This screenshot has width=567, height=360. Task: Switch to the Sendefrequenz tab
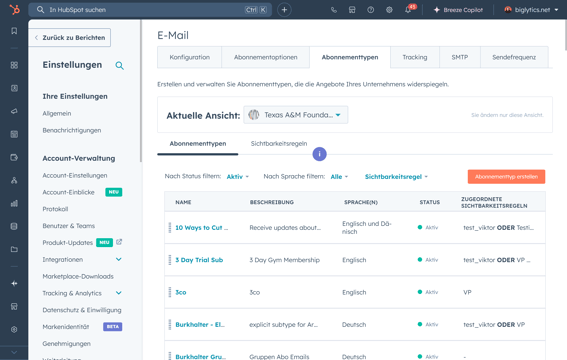point(514,57)
